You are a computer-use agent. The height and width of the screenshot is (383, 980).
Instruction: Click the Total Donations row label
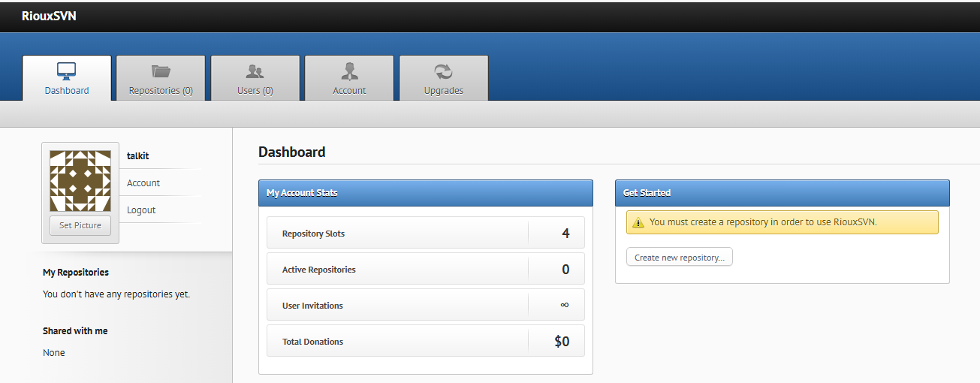point(312,342)
